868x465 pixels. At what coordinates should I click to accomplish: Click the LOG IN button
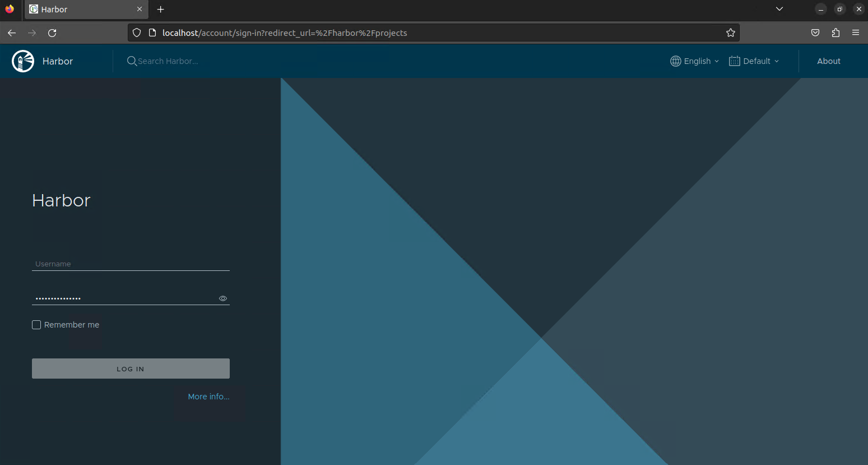[131, 369]
